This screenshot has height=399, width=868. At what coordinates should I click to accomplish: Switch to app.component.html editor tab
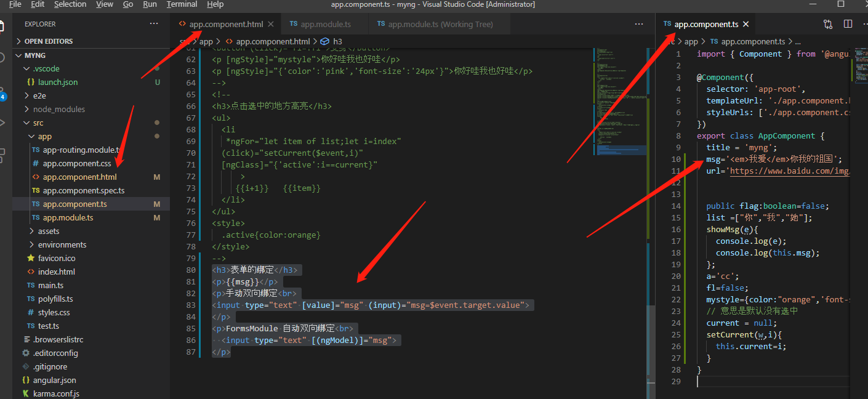[226, 24]
